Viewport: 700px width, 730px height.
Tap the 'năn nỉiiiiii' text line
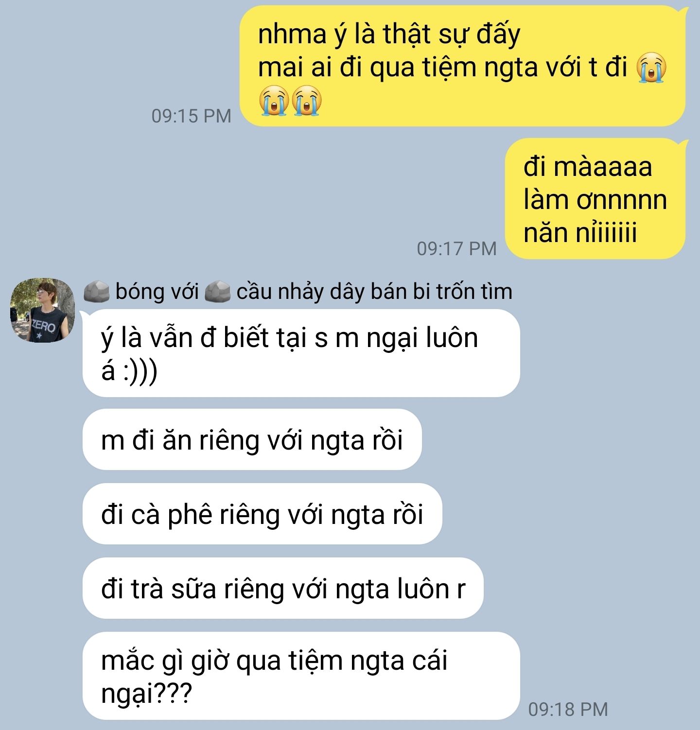pyautogui.click(x=580, y=232)
